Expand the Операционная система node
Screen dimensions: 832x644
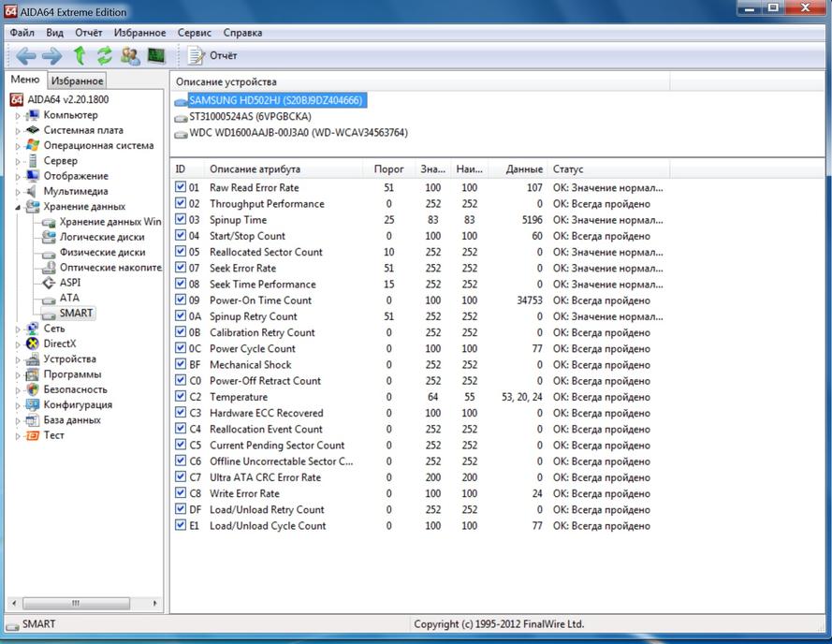coord(18,146)
